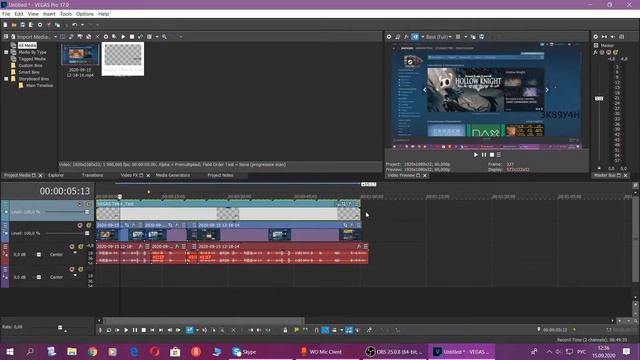Adjust second video track Level slider
The image size is (640, 360).
(87, 233)
